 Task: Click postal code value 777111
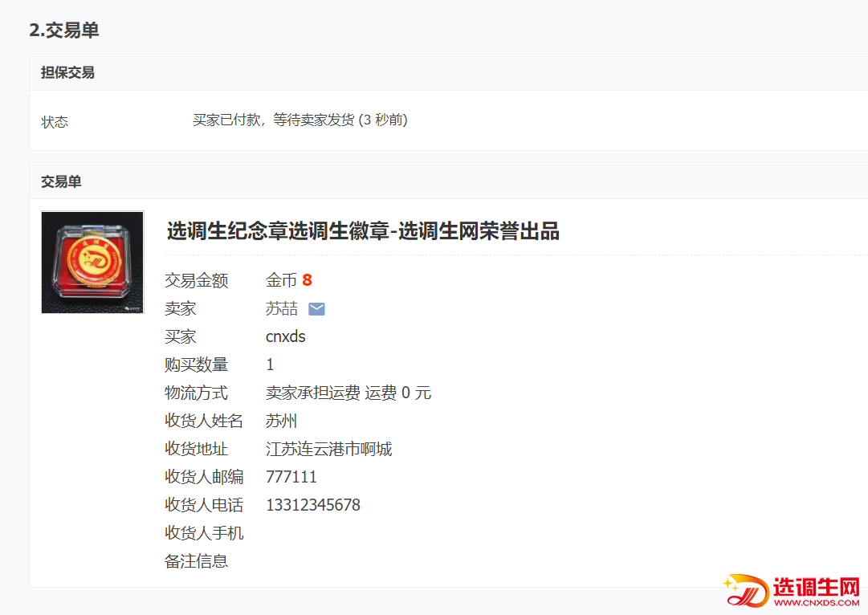(291, 477)
